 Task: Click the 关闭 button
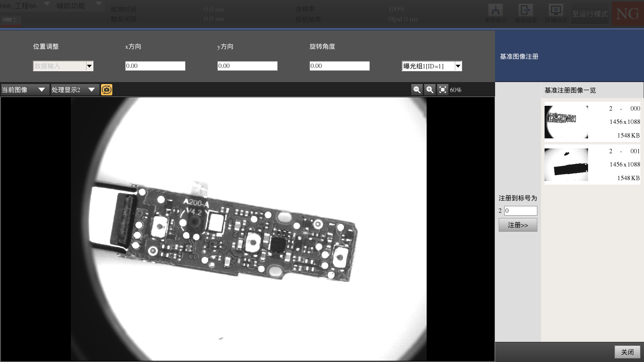pyautogui.click(x=627, y=352)
